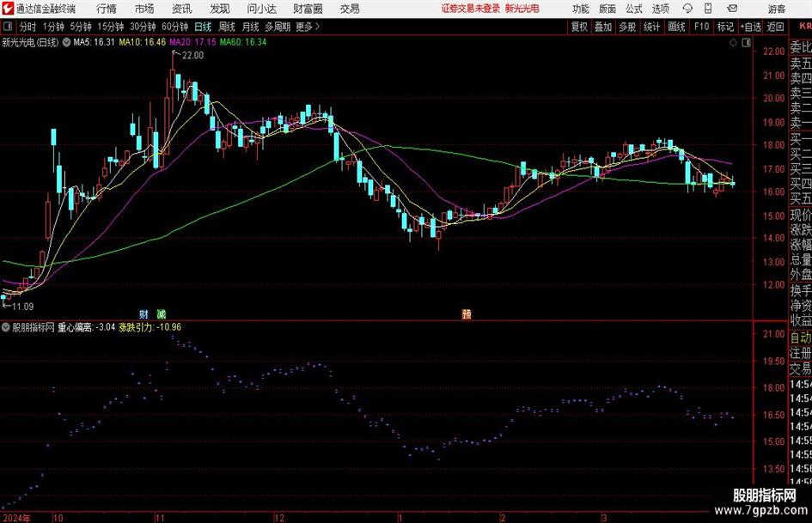The image size is (812, 523).
Task: Switch to the 15分钟 period tab
Action: click(x=111, y=27)
